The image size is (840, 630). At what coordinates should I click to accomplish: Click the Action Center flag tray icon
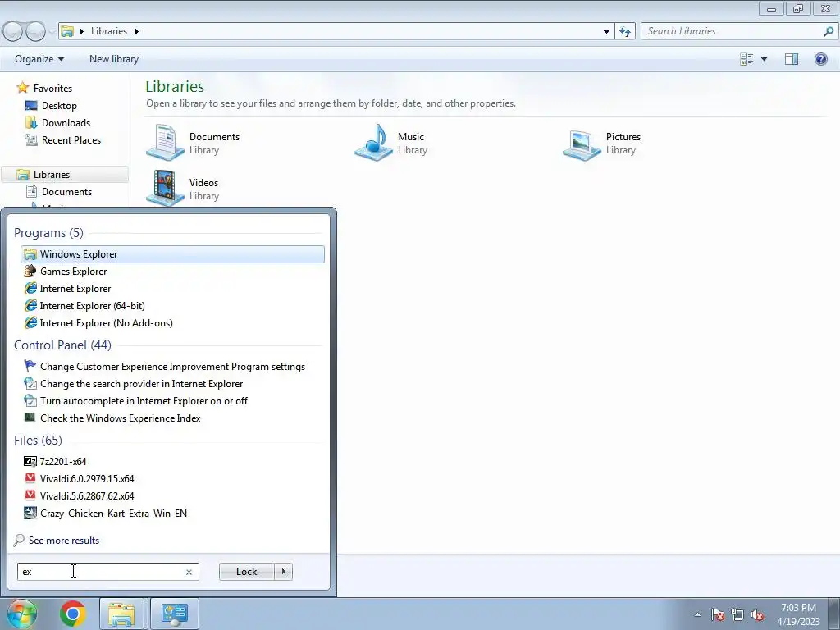click(x=717, y=614)
